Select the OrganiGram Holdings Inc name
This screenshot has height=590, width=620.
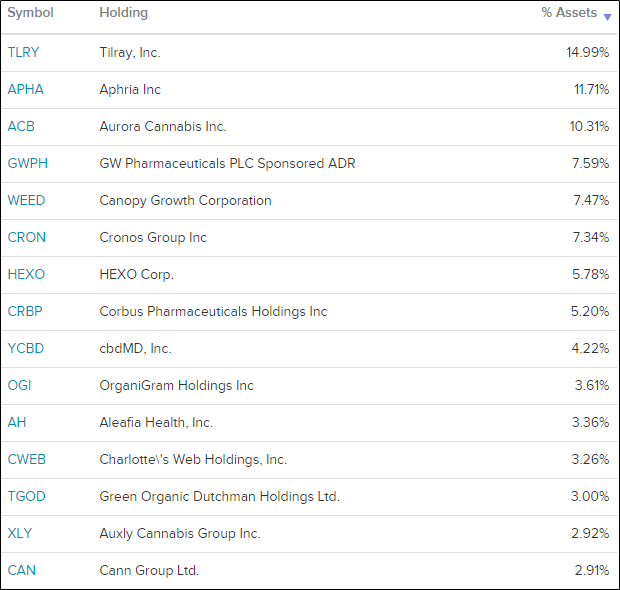[x=176, y=385]
